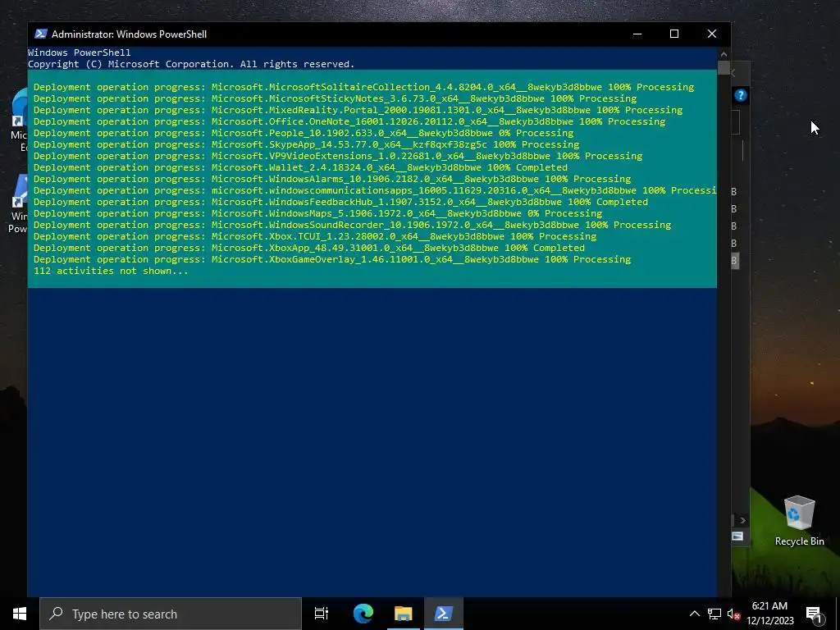Click the WindowsFeedbackHub Completed line

340,202
